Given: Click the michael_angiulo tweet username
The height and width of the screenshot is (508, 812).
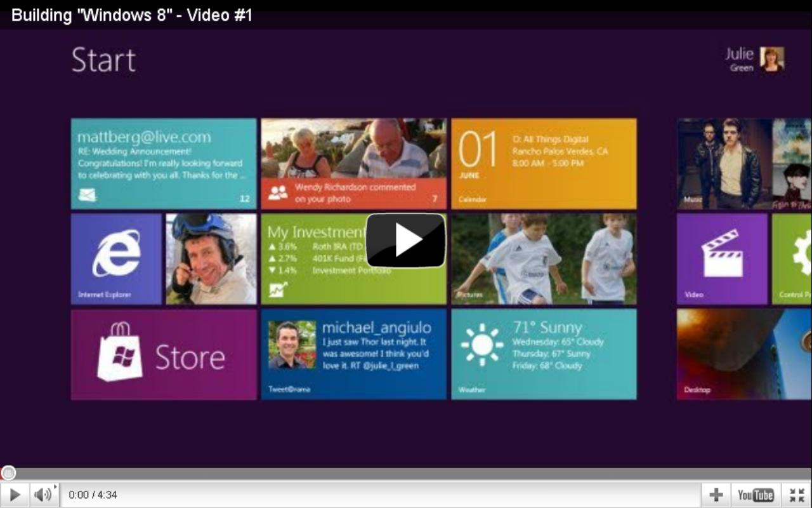Looking at the screenshot, I should pos(377,328).
